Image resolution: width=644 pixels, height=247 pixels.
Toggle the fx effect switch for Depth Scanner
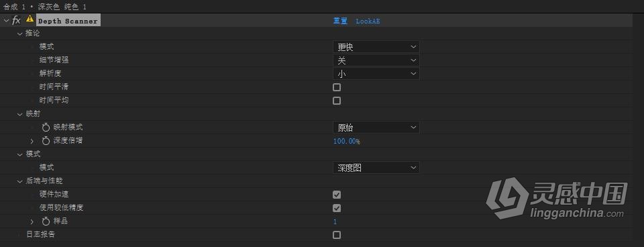click(x=16, y=20)
